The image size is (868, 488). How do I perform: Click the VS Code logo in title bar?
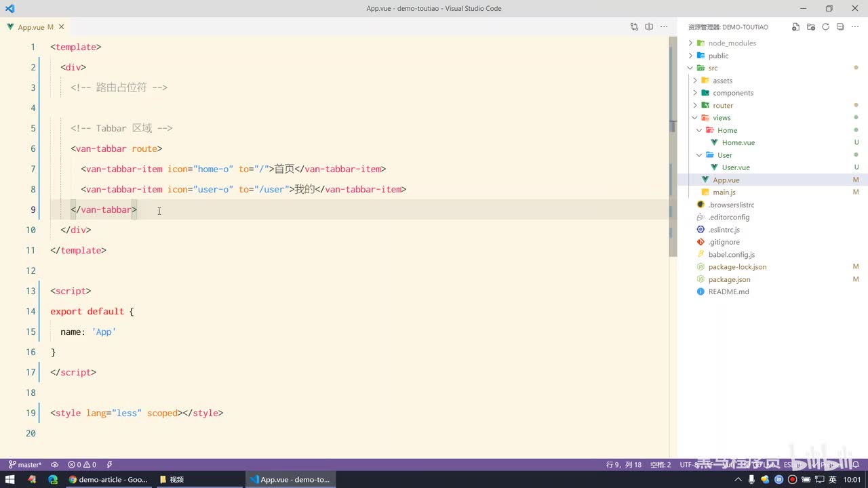[x=9, y=9]
